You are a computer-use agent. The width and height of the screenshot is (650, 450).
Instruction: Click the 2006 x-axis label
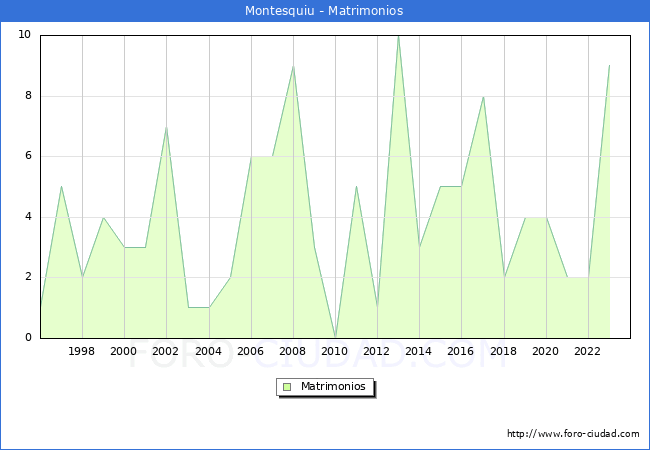coord(250,351)
